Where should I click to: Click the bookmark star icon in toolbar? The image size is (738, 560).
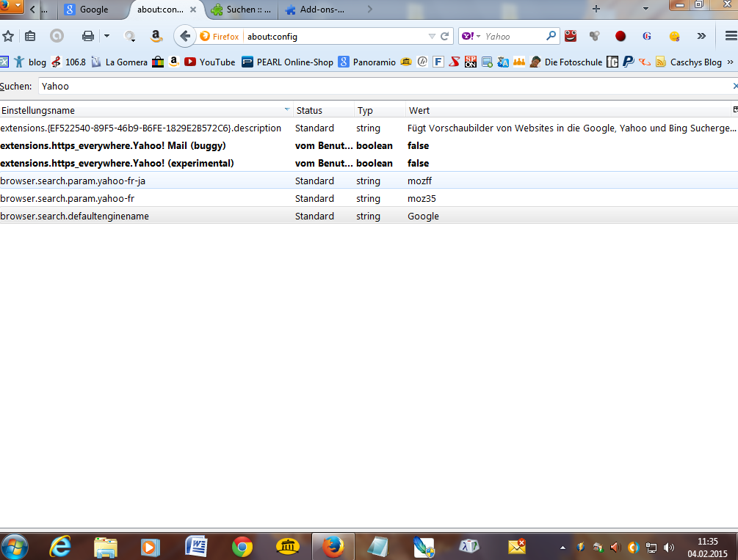tap(8, 36)
